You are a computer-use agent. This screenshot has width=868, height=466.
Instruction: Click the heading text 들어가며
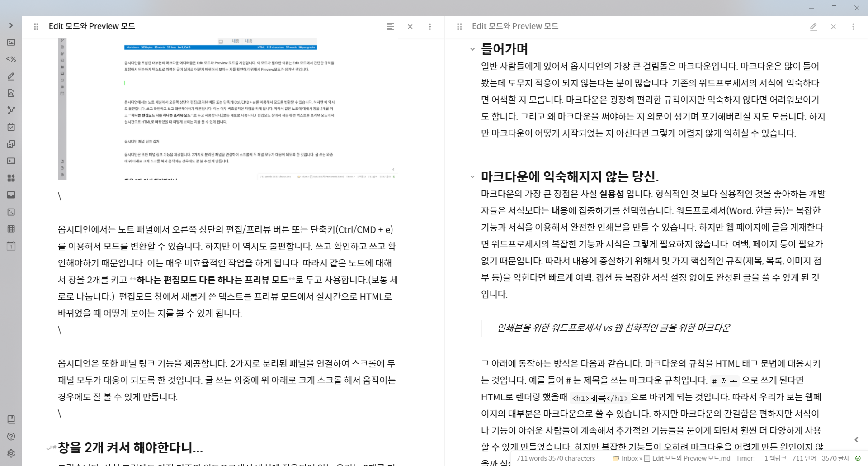(505, 49)
